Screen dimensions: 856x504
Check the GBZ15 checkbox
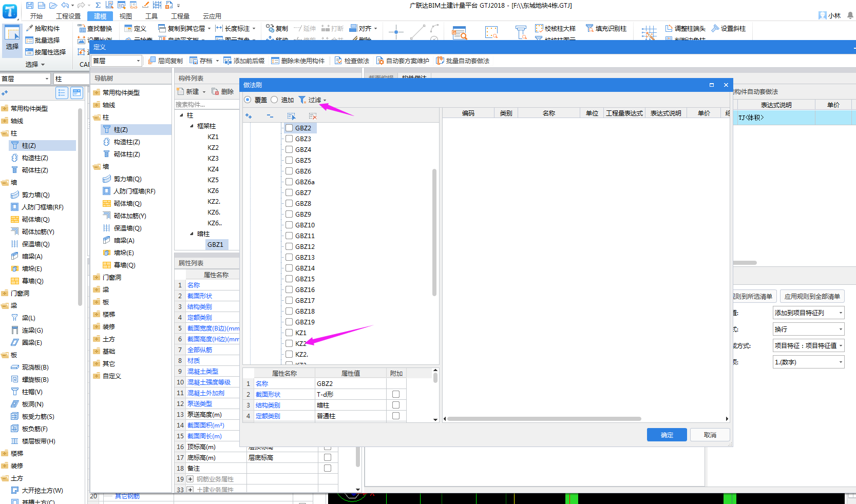(289, 279)
